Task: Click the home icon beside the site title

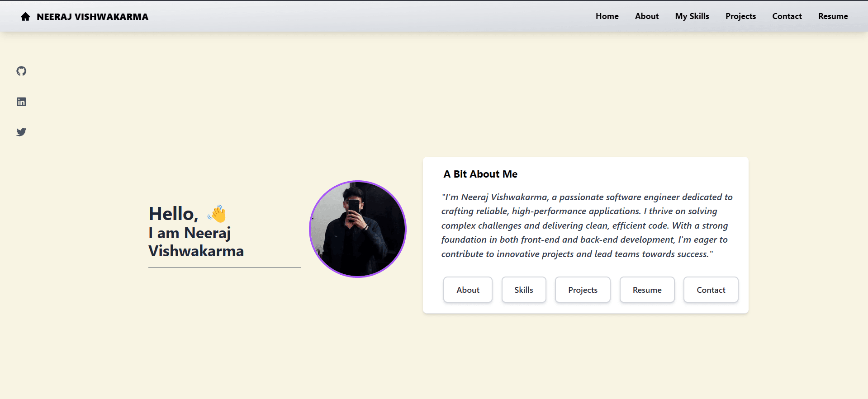Action: (x=25, y=16)
